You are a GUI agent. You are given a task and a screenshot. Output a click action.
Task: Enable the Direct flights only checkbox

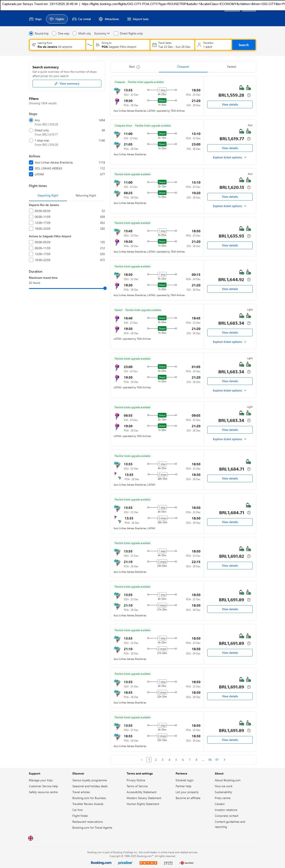click(116, 33)
